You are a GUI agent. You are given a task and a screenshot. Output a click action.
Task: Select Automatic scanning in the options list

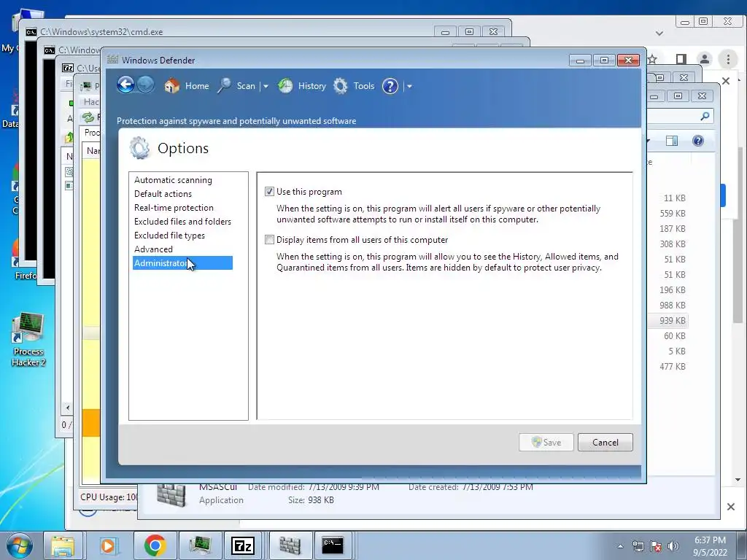pyautogui.click(x=173, y=180)
